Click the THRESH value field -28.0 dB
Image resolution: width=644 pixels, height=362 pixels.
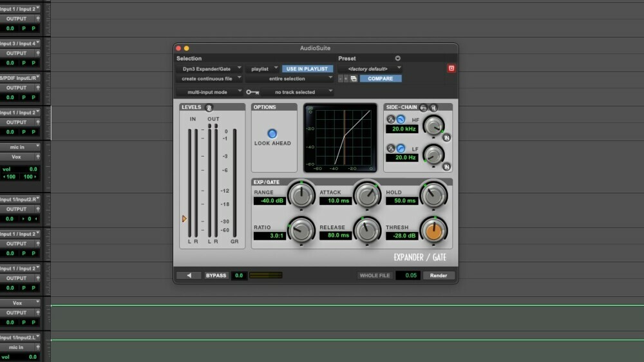tap(402, 236)
